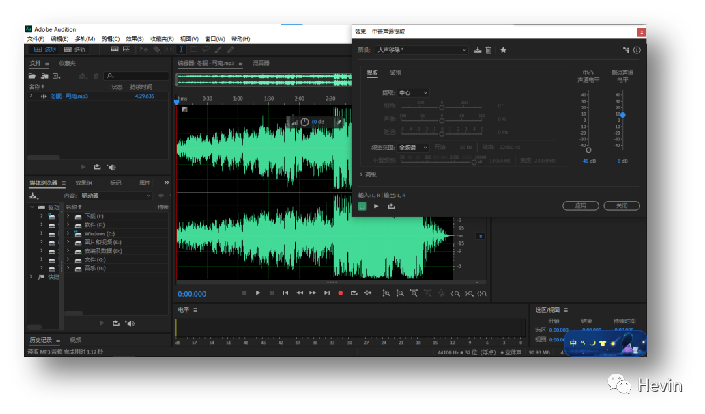Select the Razor tool in toolbar

click(156, 49)
